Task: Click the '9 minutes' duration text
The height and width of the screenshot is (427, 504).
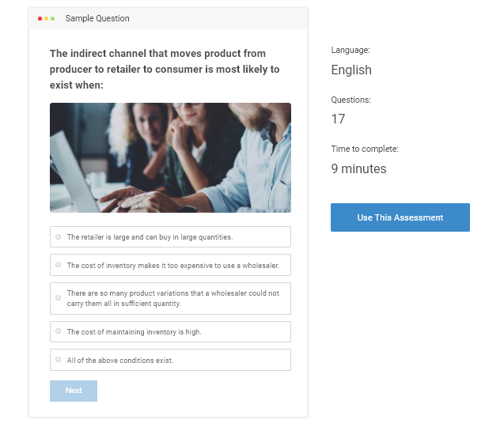Action: [358, 168]
